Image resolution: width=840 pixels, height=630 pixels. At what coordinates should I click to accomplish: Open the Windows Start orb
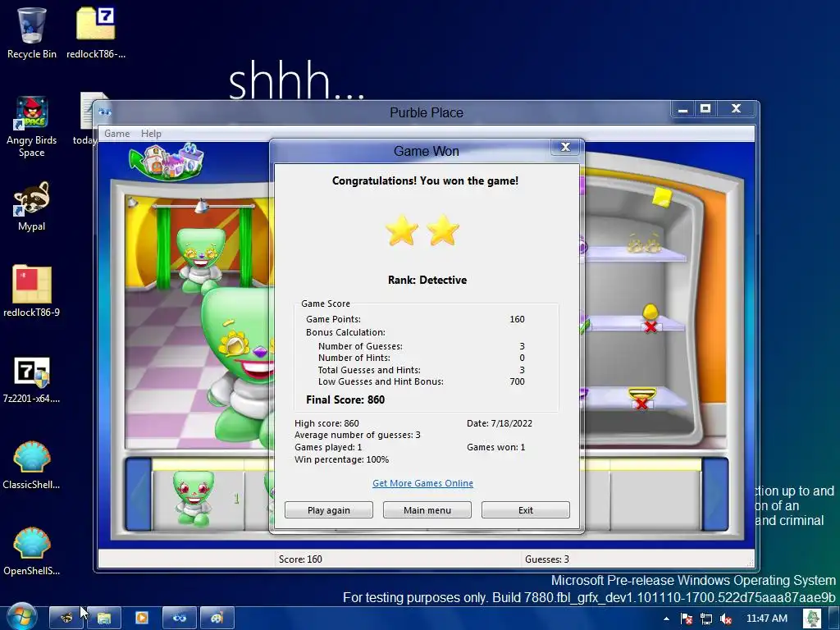click(x=21, y=617)
